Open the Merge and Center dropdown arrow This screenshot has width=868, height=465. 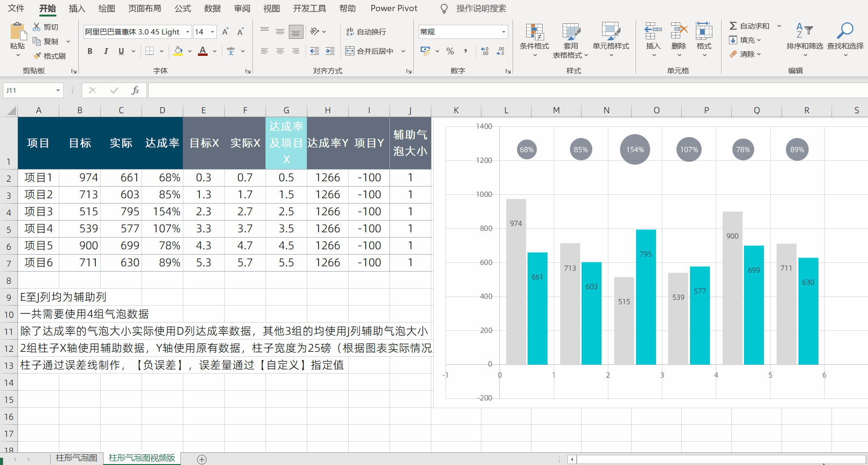click(403, 51)
